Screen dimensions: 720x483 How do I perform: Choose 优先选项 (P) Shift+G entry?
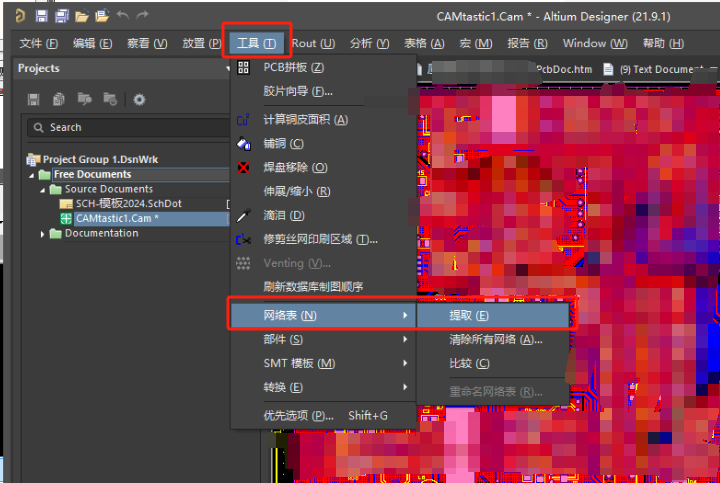(323, 416)
